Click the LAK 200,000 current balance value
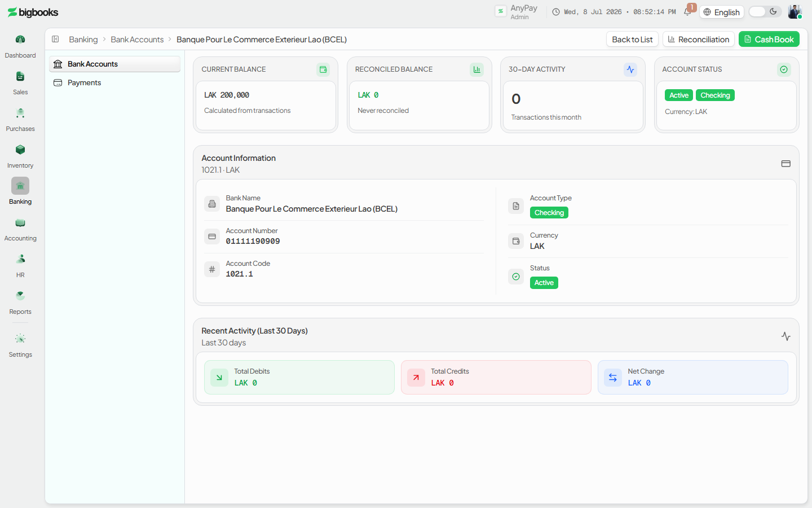Viewport: 812px width, 508px height. pos(227,95)
